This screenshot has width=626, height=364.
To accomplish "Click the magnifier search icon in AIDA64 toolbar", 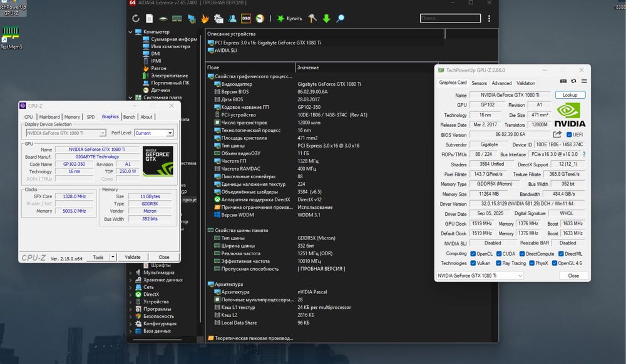I will pos(340,18).
